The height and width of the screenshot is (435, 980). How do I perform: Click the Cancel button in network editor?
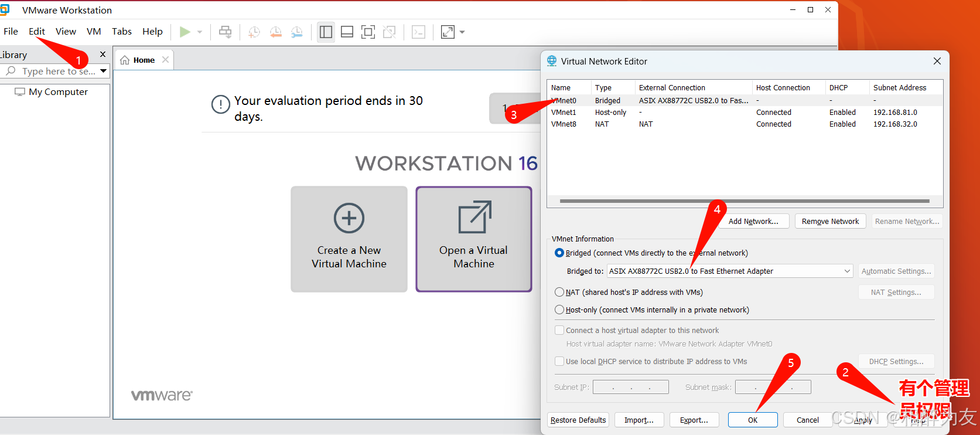tap(808, 420)
